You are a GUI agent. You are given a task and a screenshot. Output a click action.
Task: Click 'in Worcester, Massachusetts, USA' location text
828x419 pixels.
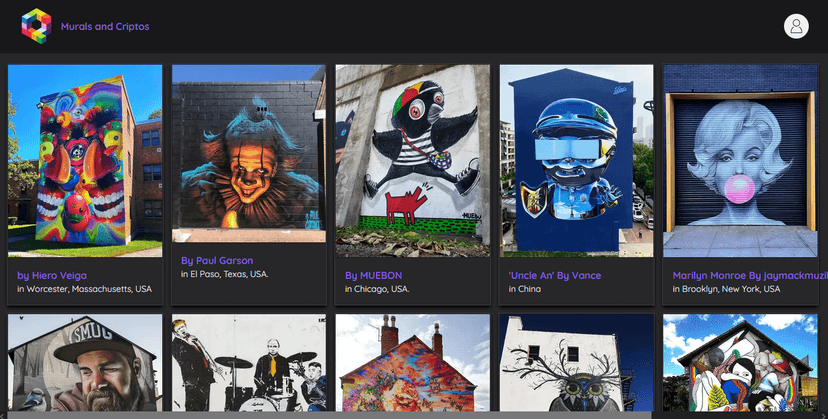point(85,289)
